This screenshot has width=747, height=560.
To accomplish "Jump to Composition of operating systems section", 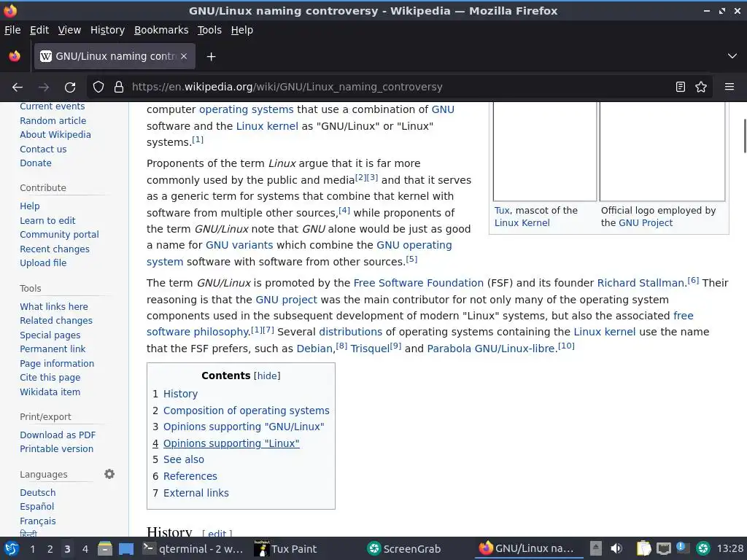I will [247, 411].
